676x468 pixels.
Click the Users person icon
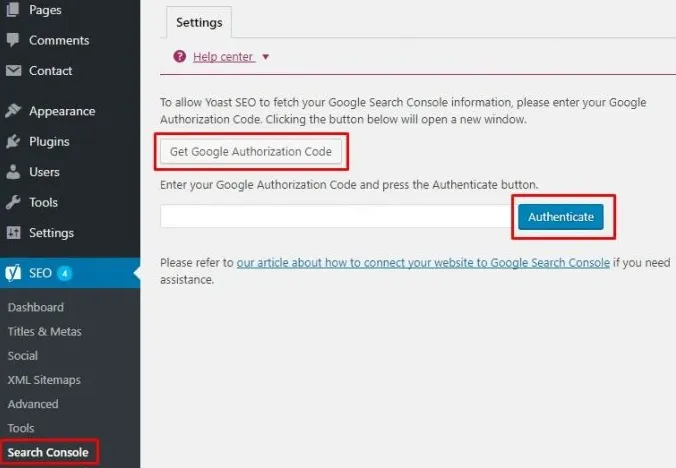13,172
